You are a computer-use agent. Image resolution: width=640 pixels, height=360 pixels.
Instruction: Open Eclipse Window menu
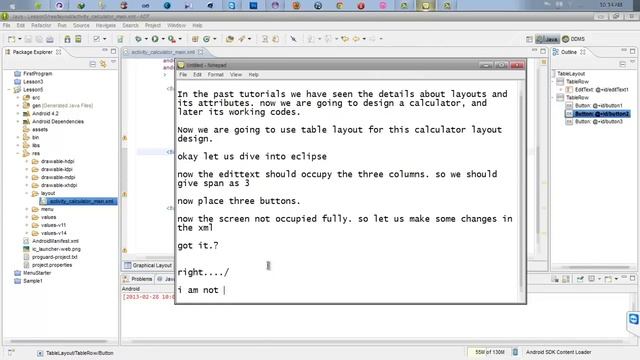coord(176,25)
